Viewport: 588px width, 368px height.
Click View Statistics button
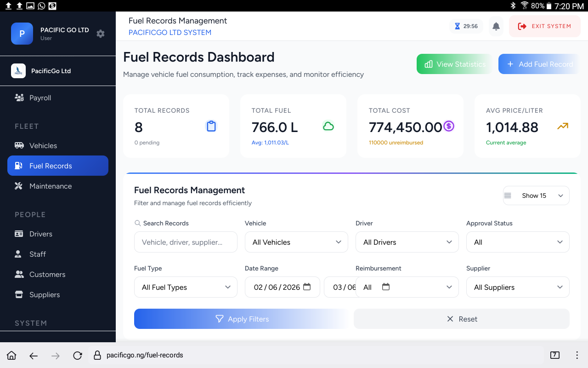[x=454, y=64]
